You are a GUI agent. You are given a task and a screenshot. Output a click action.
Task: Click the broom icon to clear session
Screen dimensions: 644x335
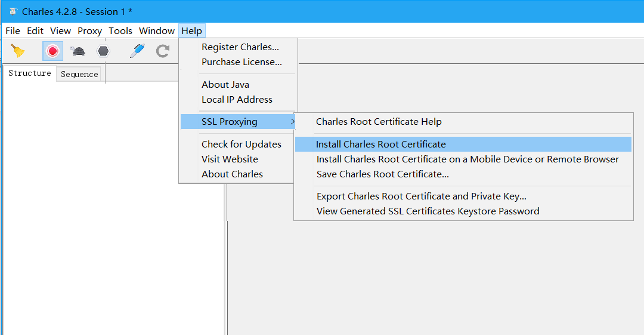click(18, 51)
